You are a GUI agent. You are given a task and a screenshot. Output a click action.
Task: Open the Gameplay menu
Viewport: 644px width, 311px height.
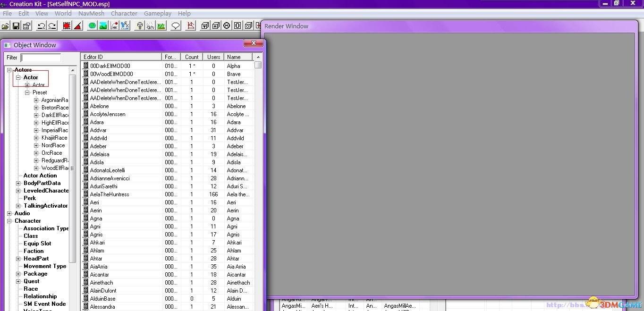(x=158, y=13)
